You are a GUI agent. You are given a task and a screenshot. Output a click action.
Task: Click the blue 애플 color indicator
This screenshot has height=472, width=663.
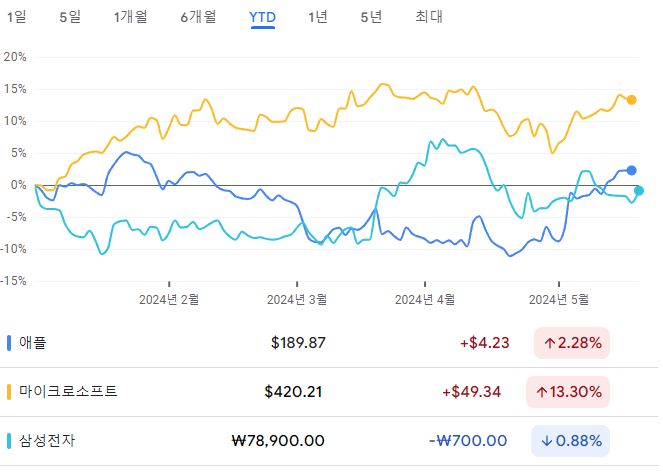(9, 343)
